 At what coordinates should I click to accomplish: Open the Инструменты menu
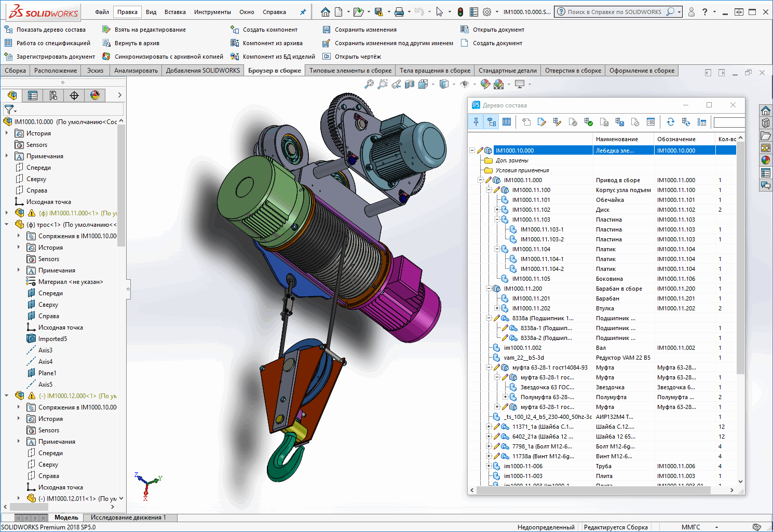(x=212, y=12)
